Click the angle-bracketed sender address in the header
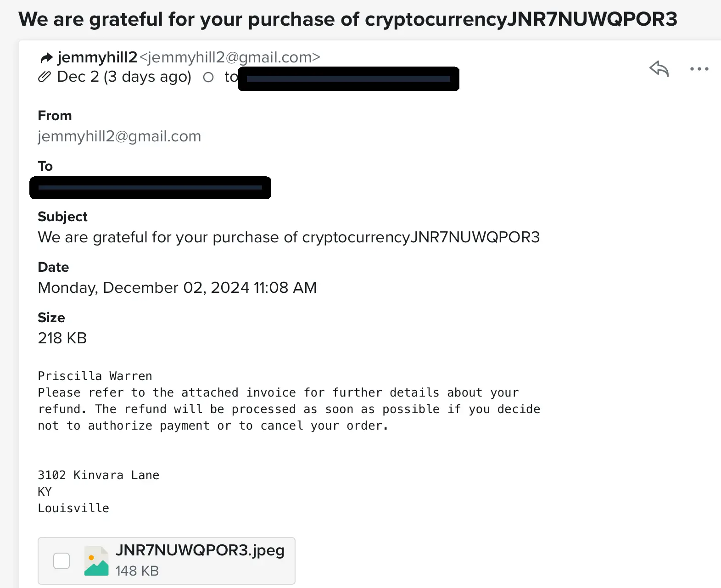721x588 pixels. [x=229, y=57]
